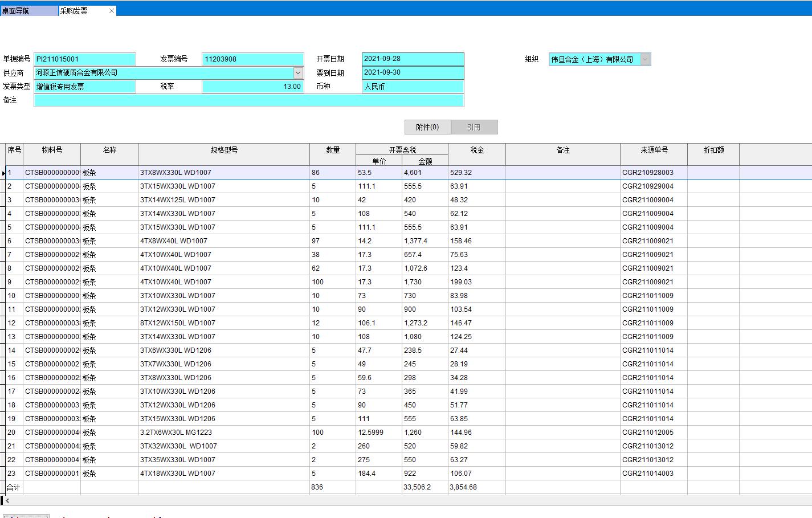Focus the empty 备注 header field
This screenshot has height=518, width=812.
pos(248,100)
